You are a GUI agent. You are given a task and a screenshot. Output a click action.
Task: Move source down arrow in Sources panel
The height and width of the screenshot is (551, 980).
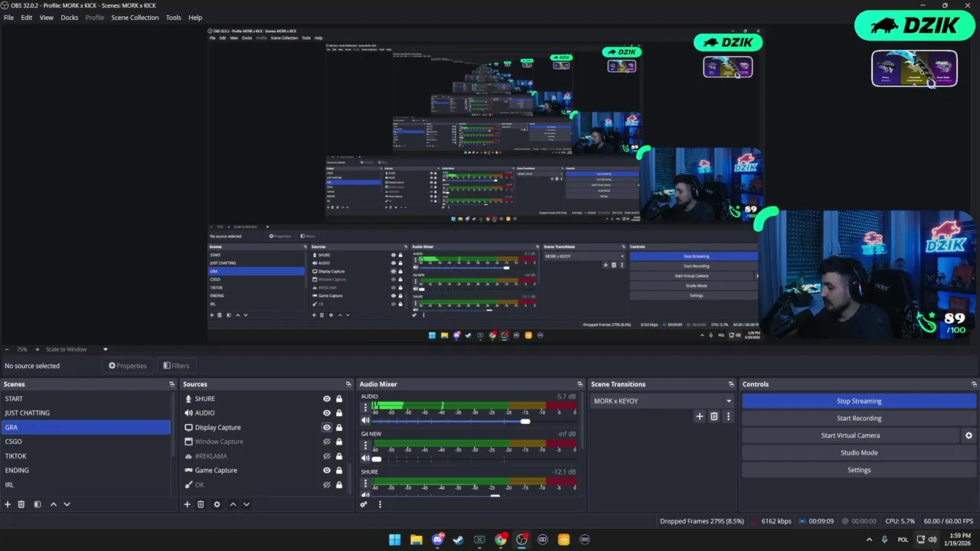point(247,504)
